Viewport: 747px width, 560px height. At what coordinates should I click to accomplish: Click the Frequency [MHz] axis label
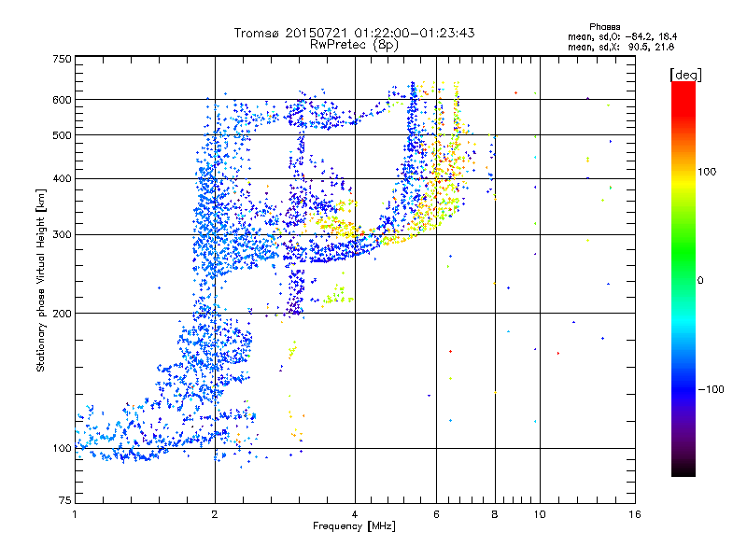pos(354,526)
